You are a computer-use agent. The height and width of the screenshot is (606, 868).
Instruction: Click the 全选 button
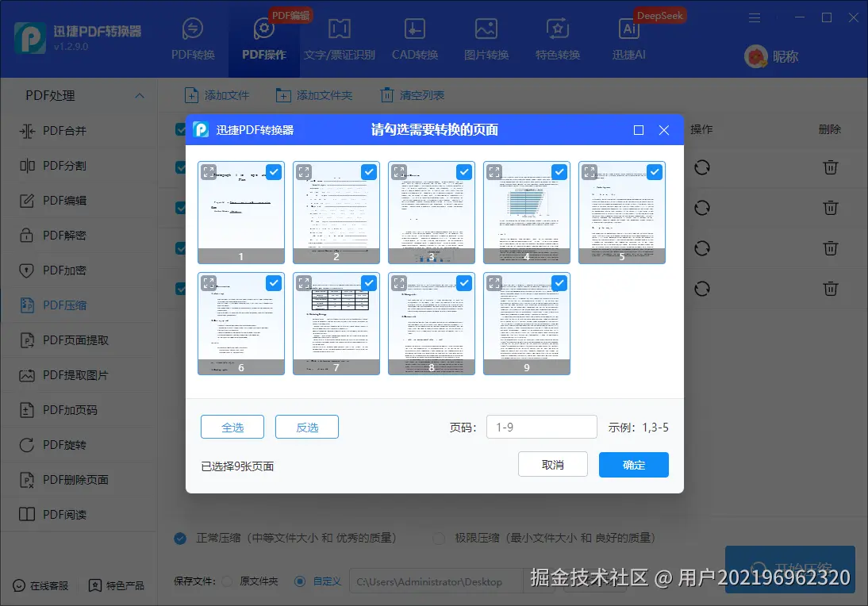click(x=232, y=427)
